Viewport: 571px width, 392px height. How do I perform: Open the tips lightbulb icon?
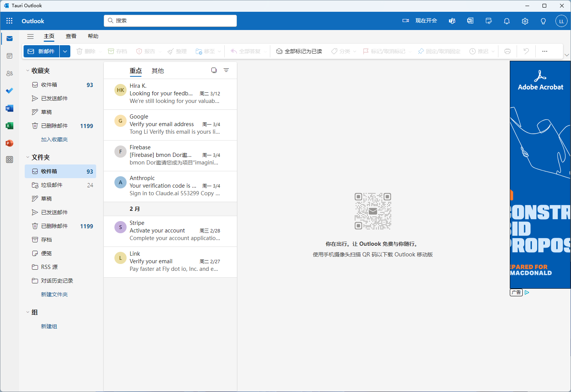point(543,21)
